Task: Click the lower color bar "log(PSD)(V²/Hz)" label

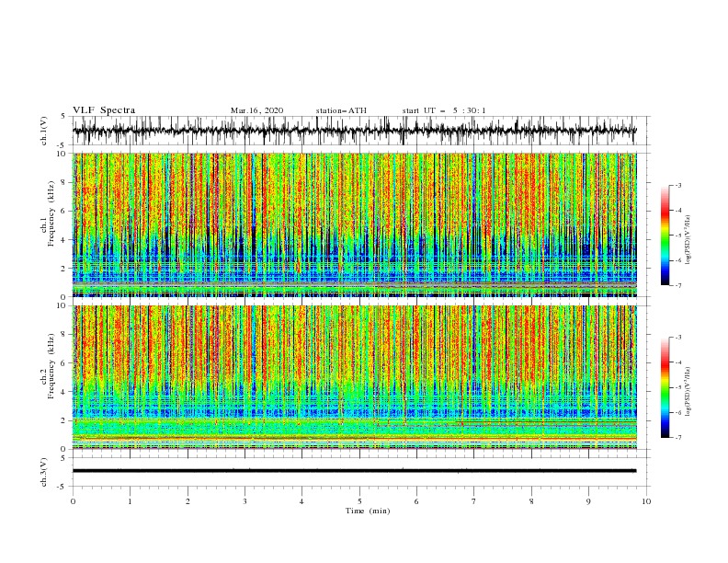Action: point(688,391)
